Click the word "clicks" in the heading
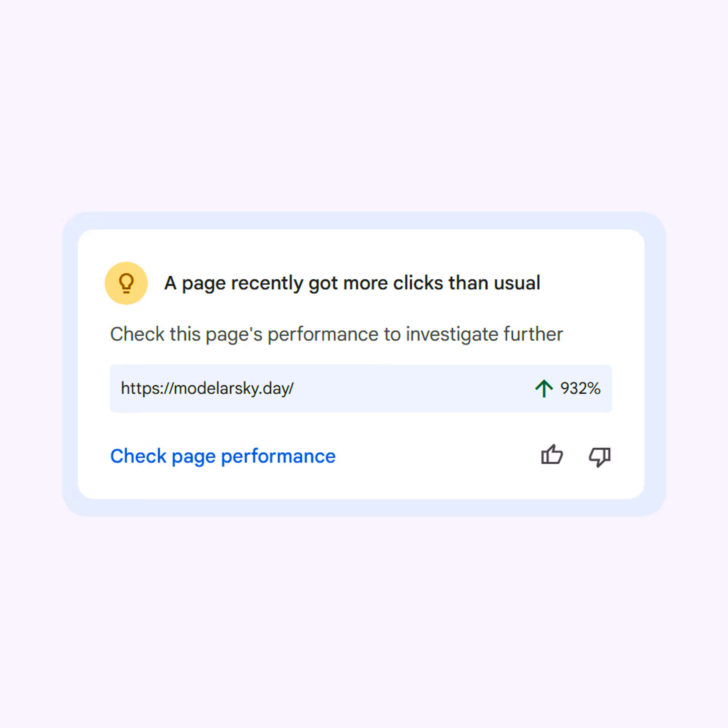 point(418,283)
